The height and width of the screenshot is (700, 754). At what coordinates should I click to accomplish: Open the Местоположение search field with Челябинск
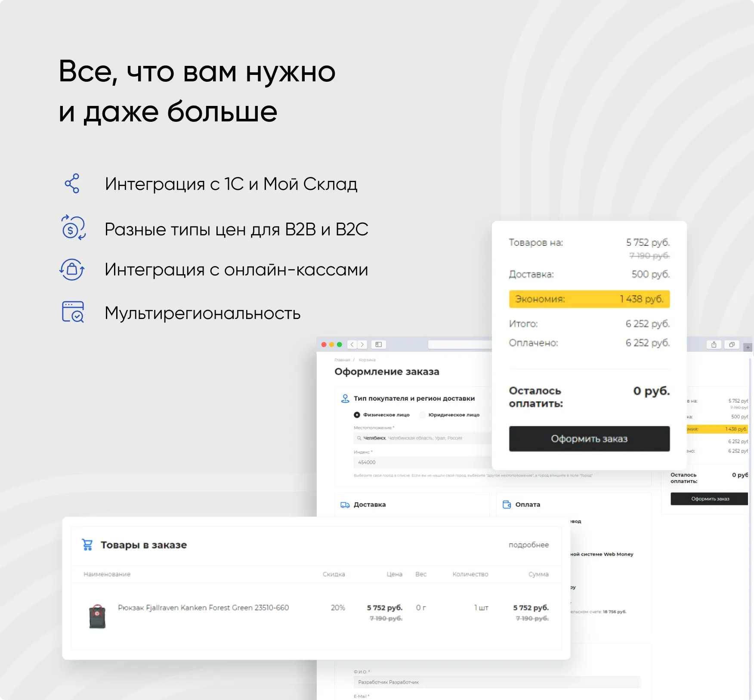[x=422, y=438]
